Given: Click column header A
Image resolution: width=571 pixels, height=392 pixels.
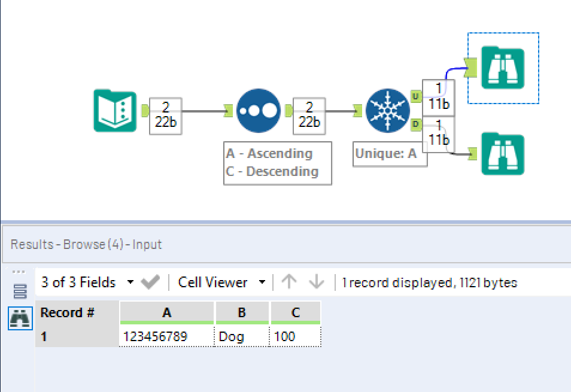Looking at the screenshot, I should (167, 312).
